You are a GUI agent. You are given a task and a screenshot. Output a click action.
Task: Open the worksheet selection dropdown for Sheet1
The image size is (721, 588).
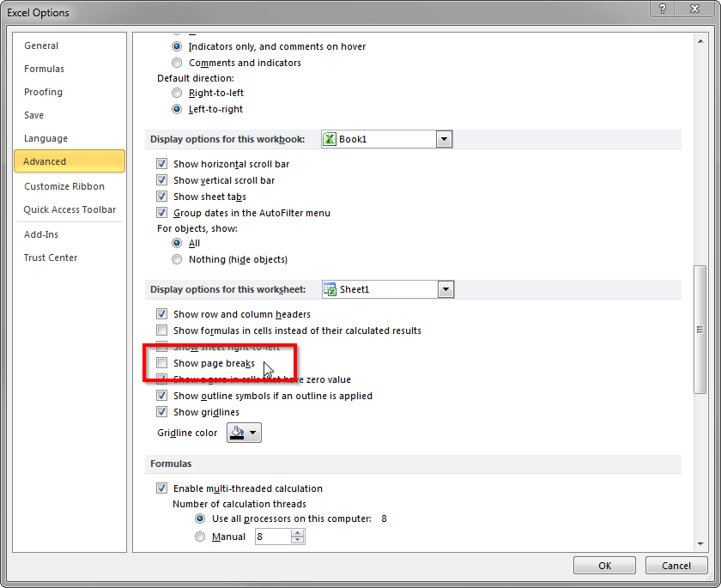[445, 289]
